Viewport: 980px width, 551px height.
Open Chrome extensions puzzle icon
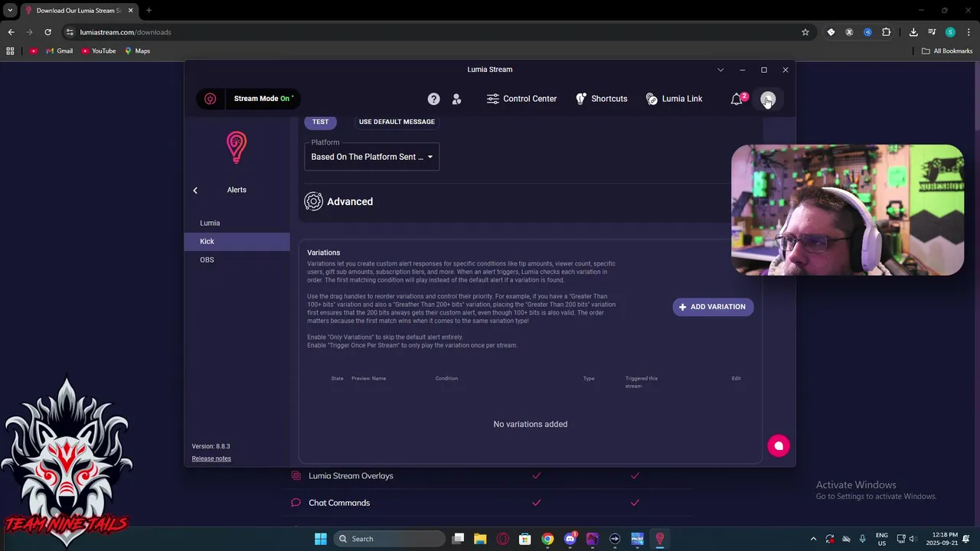[887, 32]
